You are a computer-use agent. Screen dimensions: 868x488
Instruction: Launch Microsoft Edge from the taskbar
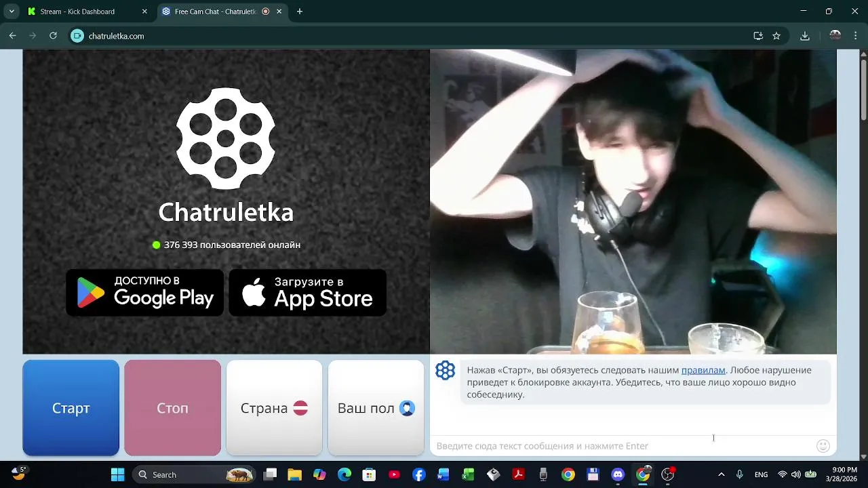(344, 474)
